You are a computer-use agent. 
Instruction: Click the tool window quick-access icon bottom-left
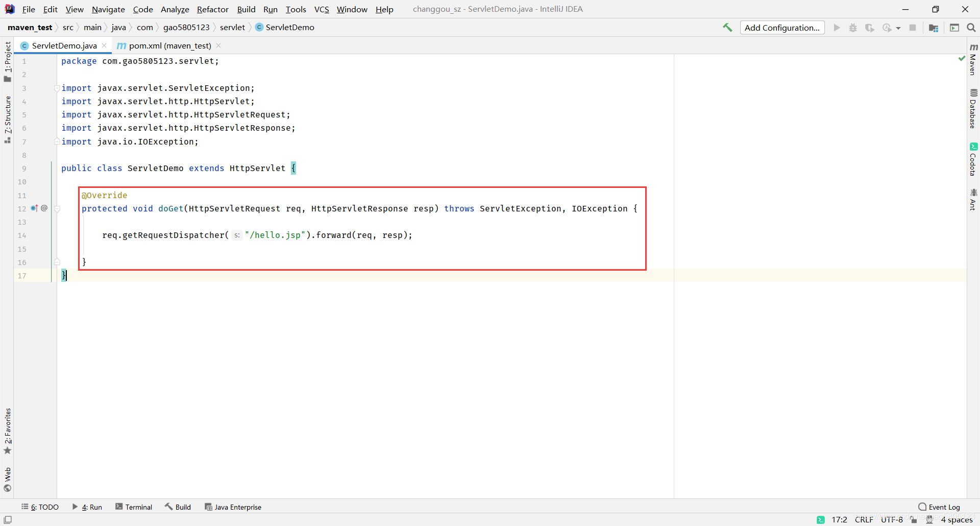coord(8,520)
